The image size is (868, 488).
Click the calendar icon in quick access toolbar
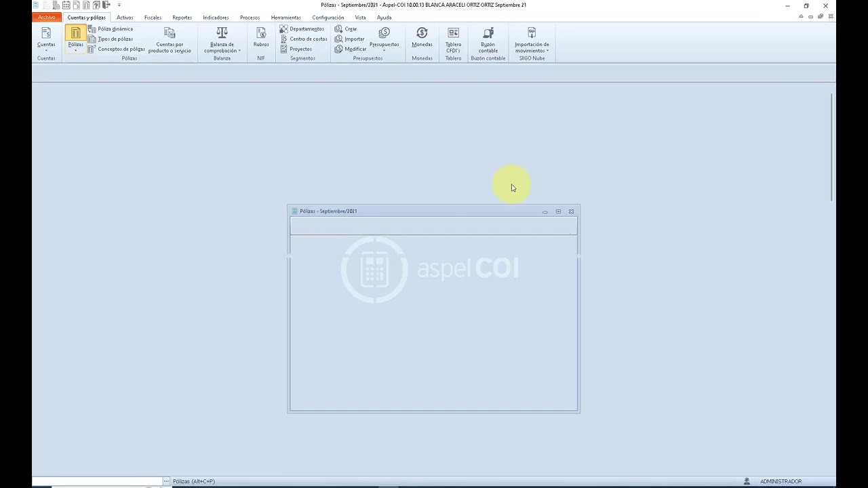[x=66, y=5]
